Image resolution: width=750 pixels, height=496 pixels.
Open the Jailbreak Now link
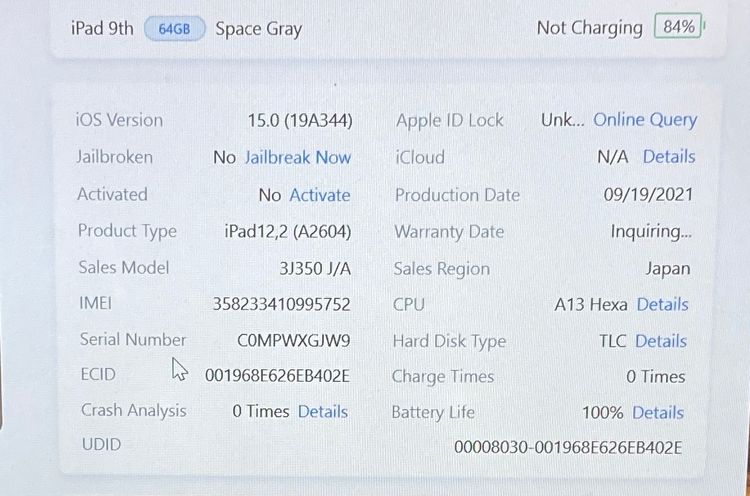(x=298, y=157)
